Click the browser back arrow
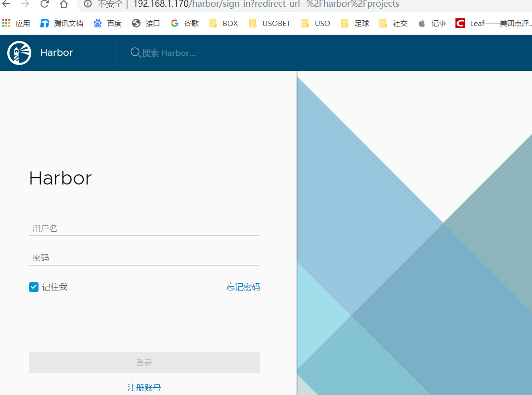Screen dimensions: 532x395 tap(6, 4)
